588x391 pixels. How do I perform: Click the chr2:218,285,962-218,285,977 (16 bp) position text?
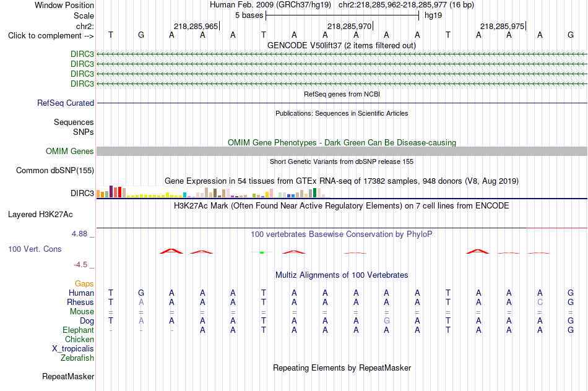click(406, 5)
